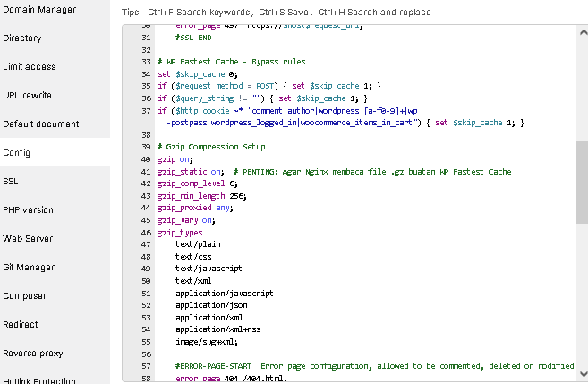Click the editor vertical scrollbar thumb
The height and width of the screenshot is (384, 588).
point(583,183)
